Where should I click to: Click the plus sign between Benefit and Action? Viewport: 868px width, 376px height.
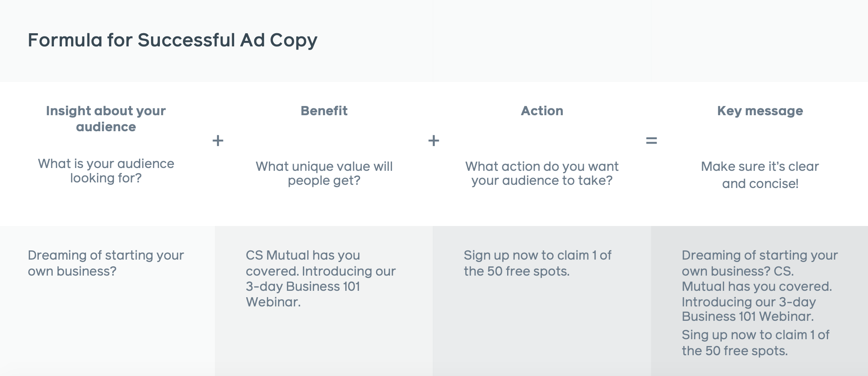434,140
